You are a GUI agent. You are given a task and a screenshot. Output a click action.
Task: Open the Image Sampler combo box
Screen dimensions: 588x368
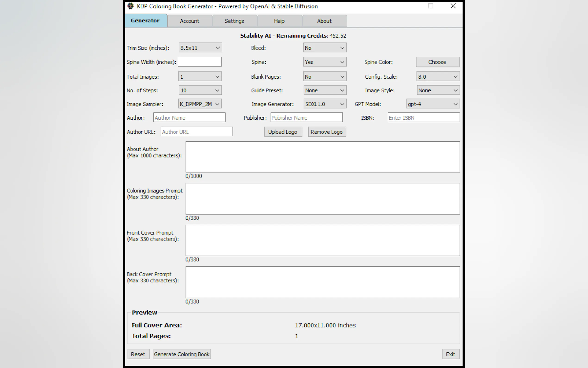tap(200, 104)
